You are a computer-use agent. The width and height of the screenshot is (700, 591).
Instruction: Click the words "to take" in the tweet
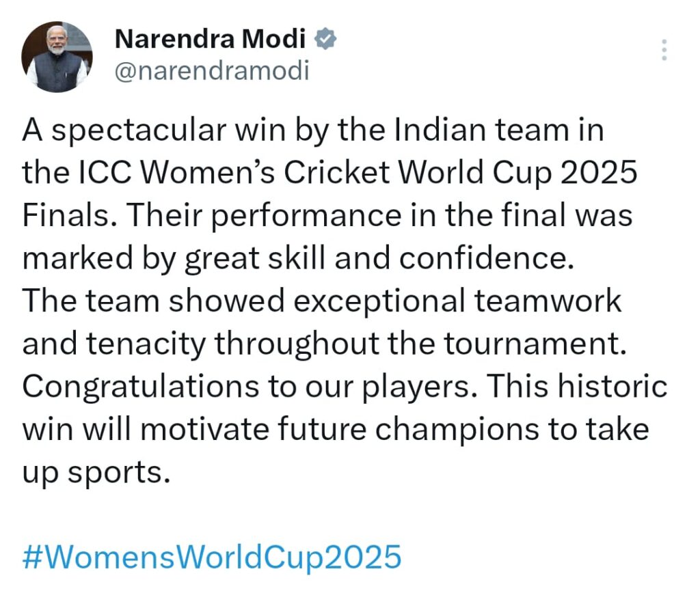coord(604,430)
